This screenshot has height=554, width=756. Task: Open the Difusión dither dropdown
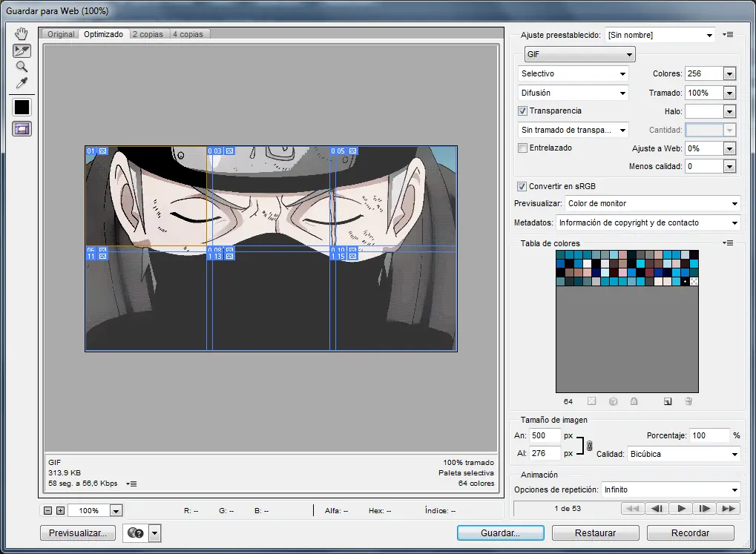point(573,93)
